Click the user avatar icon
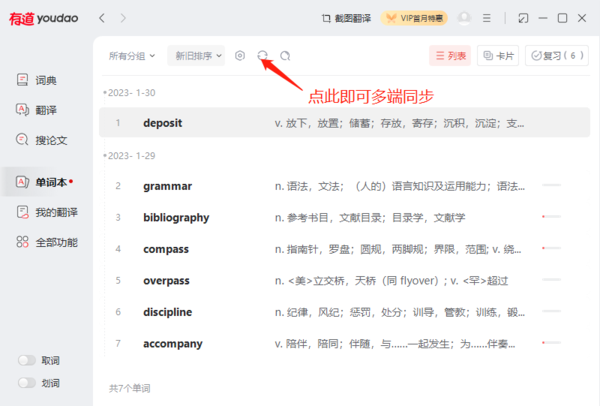Viewport: 600px width, 406px height. pyautogui.click(x=464, y=18)
